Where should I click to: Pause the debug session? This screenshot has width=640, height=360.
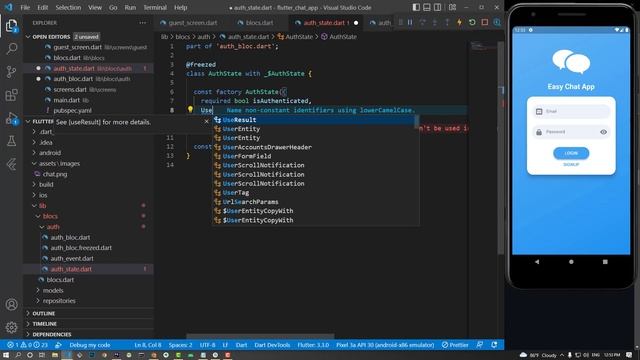click(x=410, y=22)
